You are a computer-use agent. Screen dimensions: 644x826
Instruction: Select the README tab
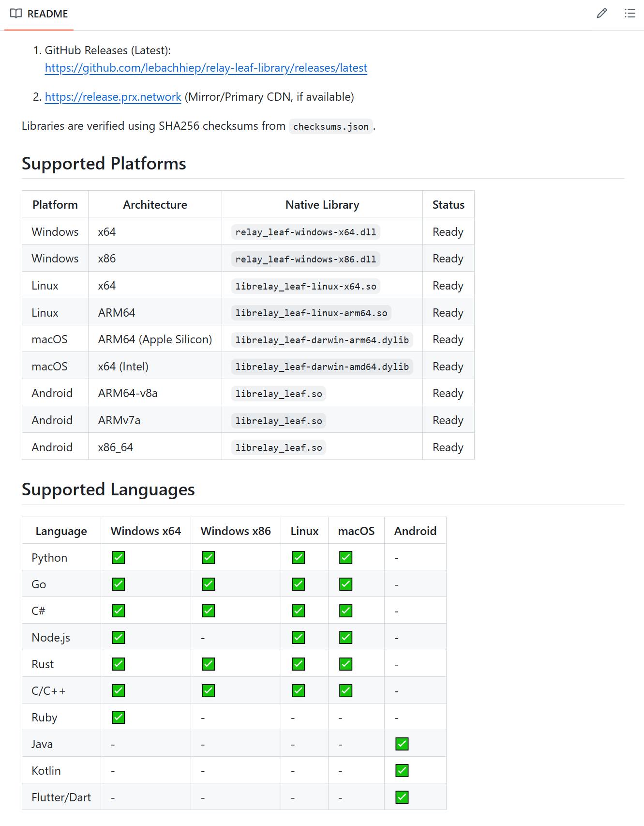(x=39, y=14)
